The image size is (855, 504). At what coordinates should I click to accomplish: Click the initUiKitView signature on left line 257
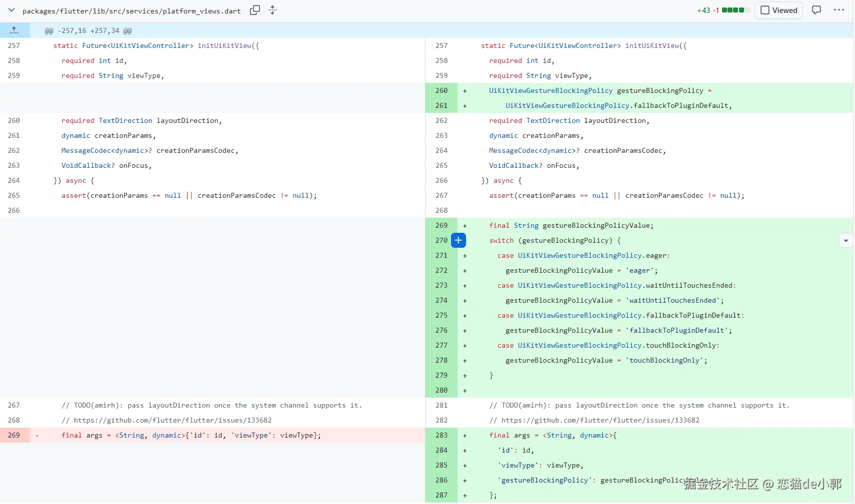tap(156, 45)
